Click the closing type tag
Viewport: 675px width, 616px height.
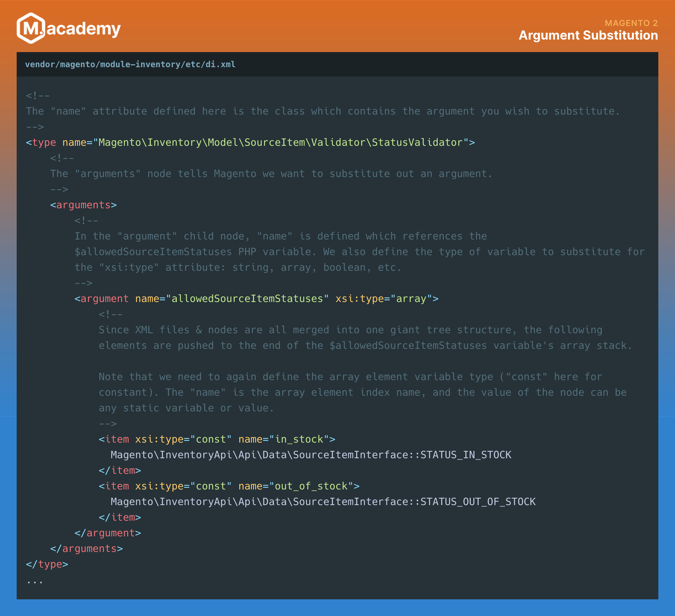click(47, 564)
